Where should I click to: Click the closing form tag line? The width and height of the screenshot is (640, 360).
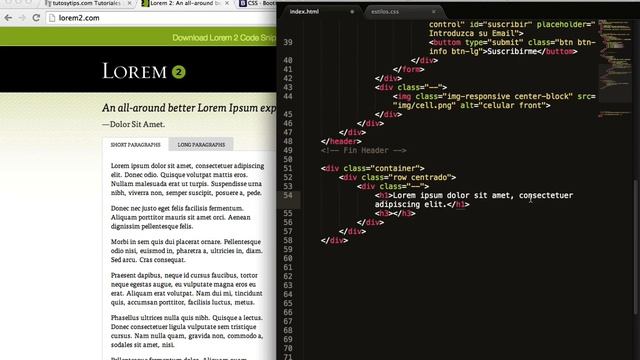(408, 69)
